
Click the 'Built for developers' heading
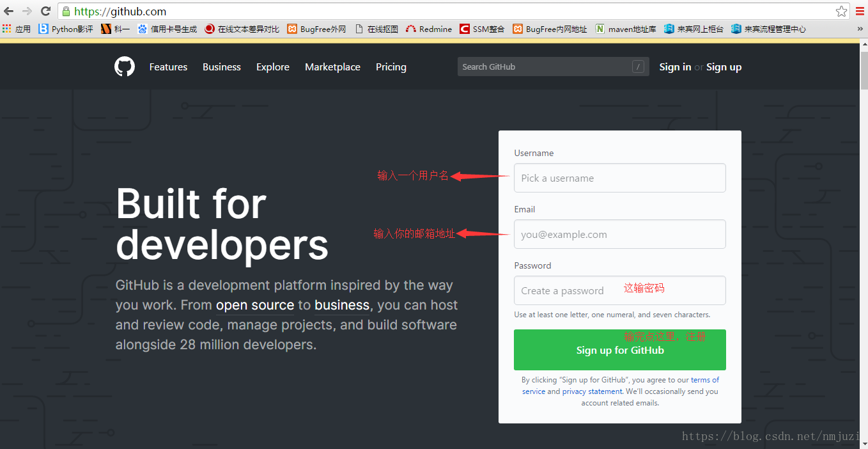coord(222,224)
